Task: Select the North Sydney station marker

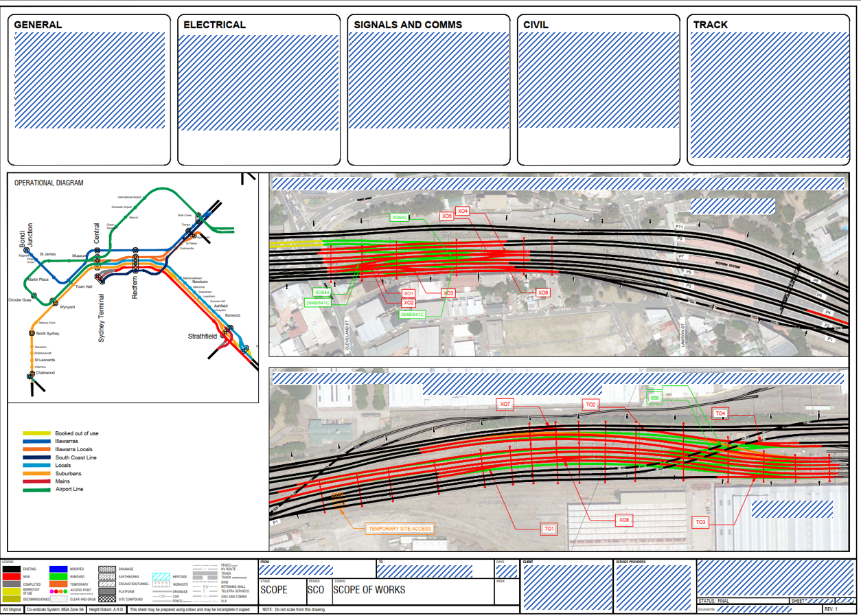Action: [x=32, y=333]
